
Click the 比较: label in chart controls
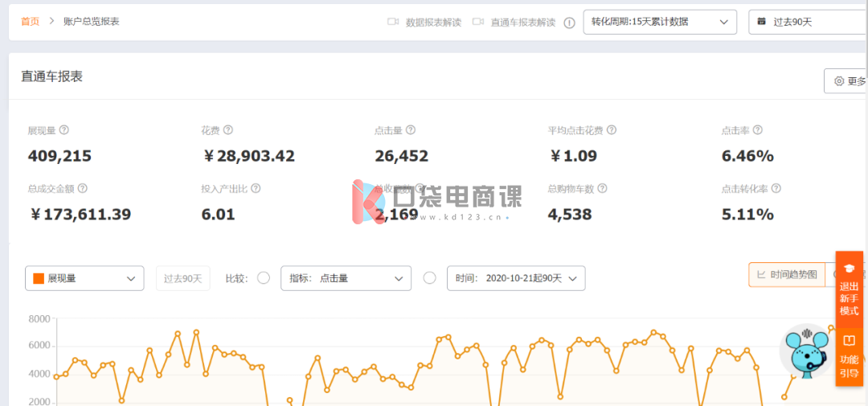coord(237,279)
